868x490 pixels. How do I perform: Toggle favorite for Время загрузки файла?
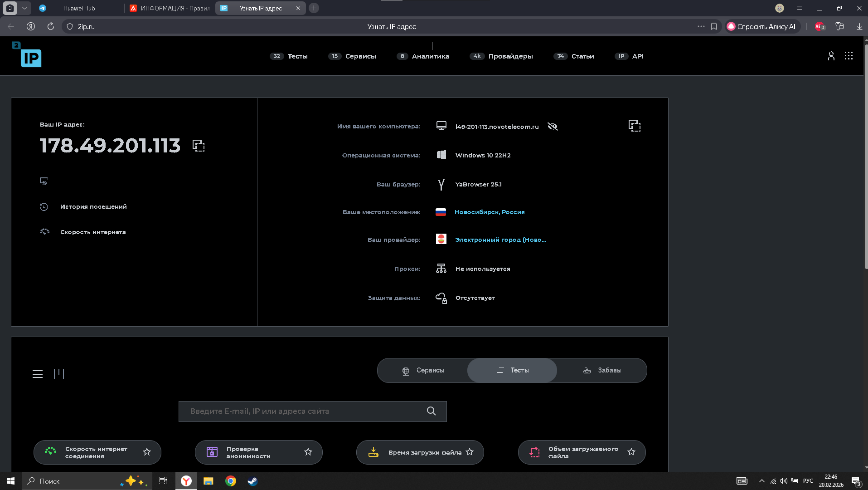click(470, 452)
